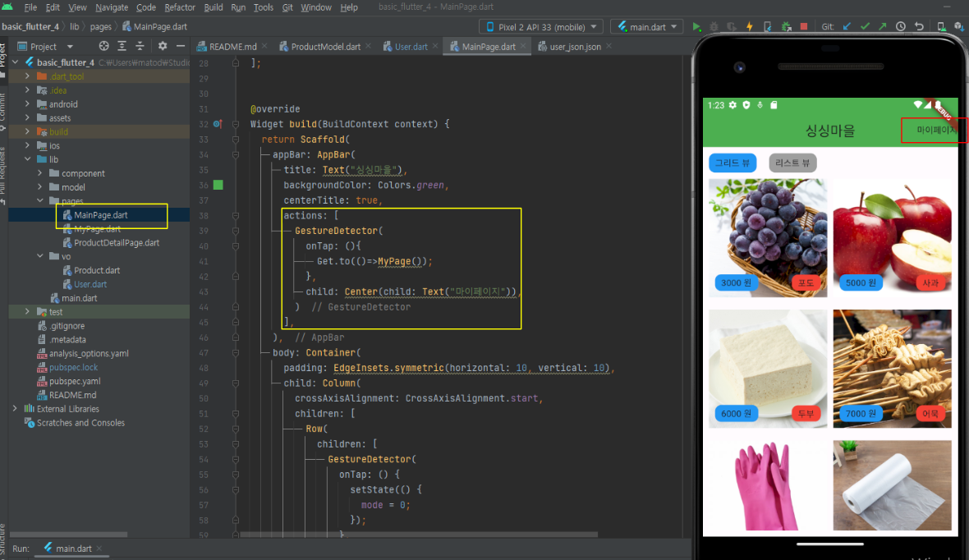Click Collapse All in Project panel
Image resolution: width=969 pixels, height=560 pixels.
coord(140,46)
